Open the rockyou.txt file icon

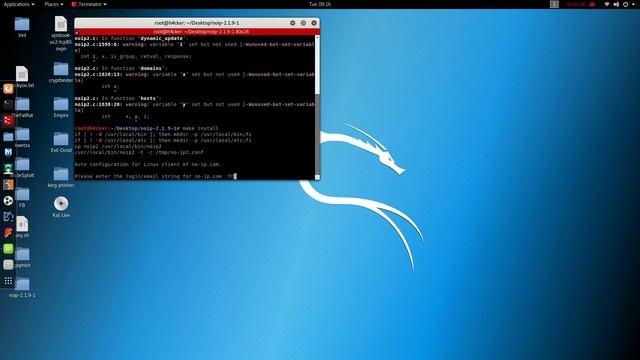pos(22,74)
